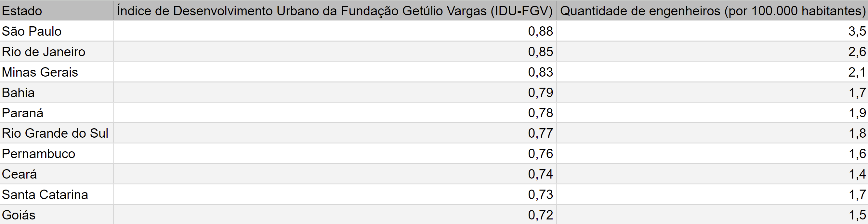Viewport: 868px width, 224px height.
Task: Select the Bahia row label
Action: tap(56, 93)
